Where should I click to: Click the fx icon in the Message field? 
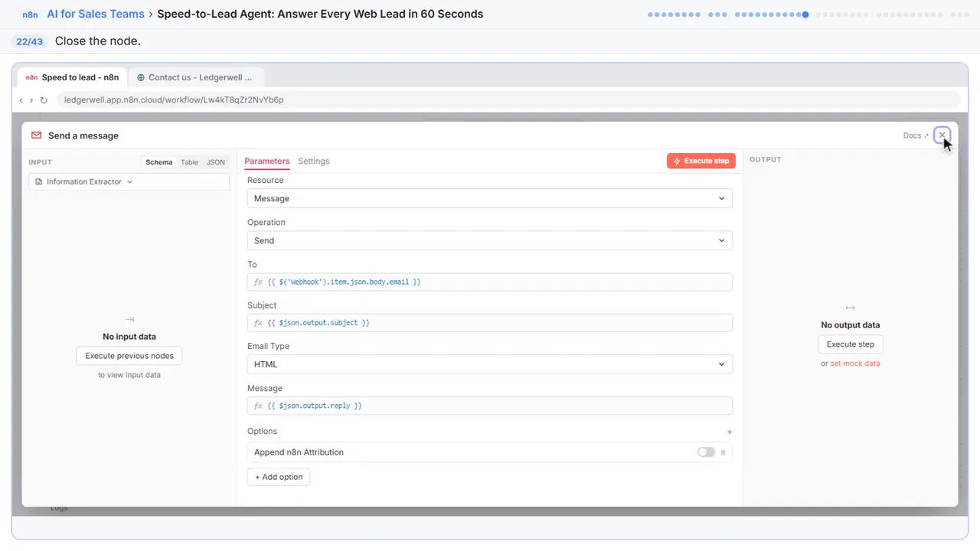(x=258, y=406)
